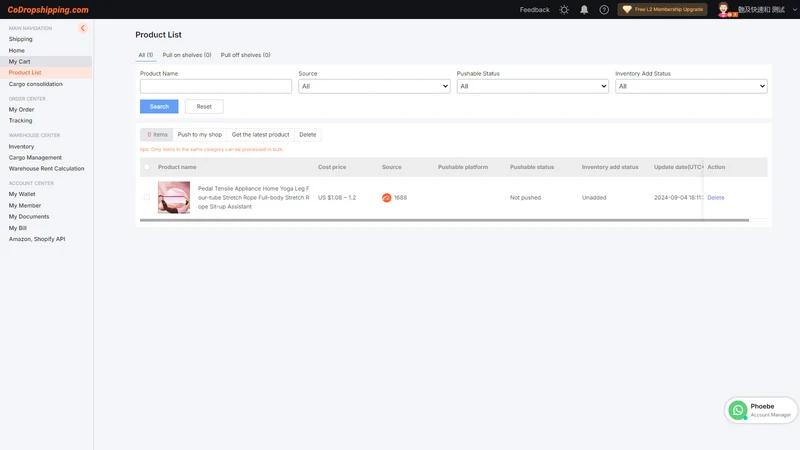The width and height of the screenshot is (800, 450).
Task: Expand the account dropdown arrow at top right
Action: (795, 10)
